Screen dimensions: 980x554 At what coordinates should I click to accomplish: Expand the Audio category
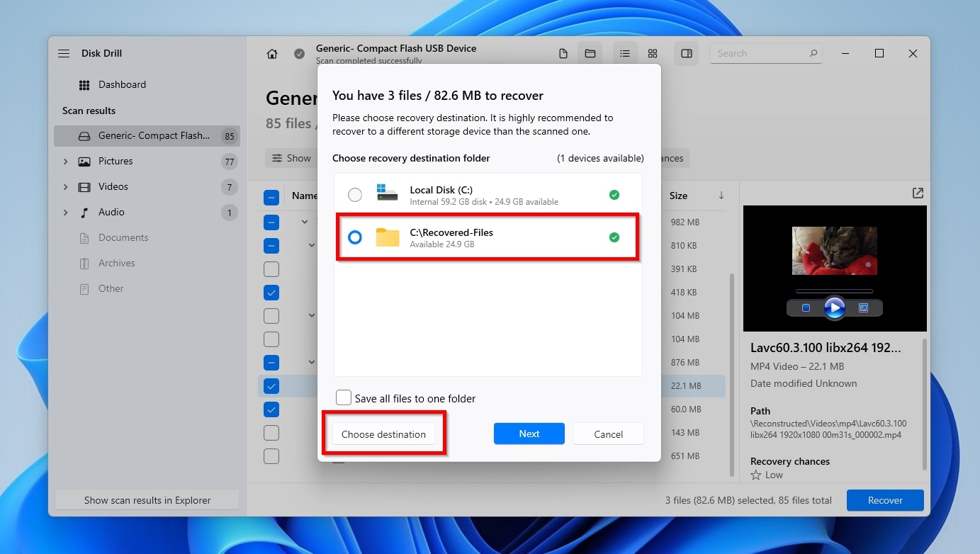[65, 213]
